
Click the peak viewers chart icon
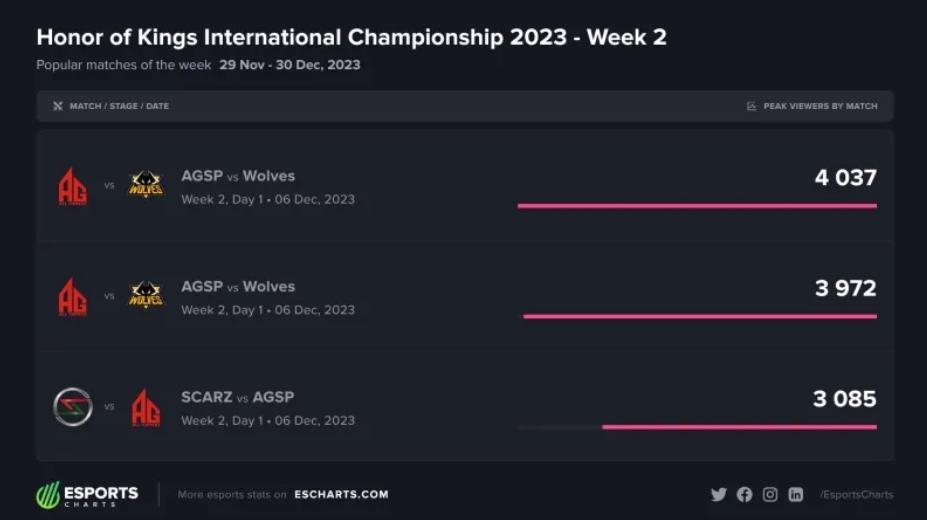pos(751,106)
